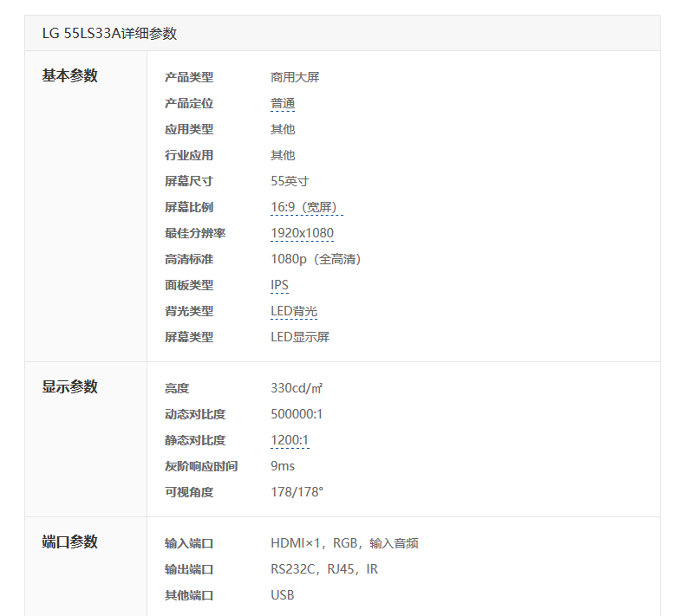The width and height of the screenshot is (685, 616).
Task: Select the value 500000:1
Action: pyautogui.click(x=297, y=414)
